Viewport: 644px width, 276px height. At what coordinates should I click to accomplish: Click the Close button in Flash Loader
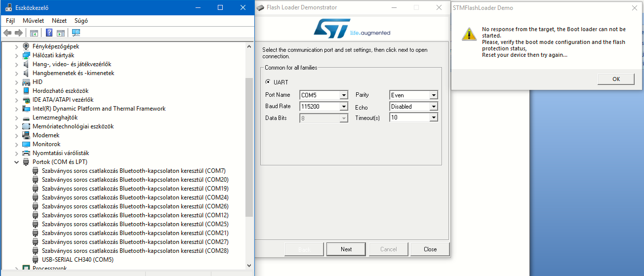click(430, 249)
